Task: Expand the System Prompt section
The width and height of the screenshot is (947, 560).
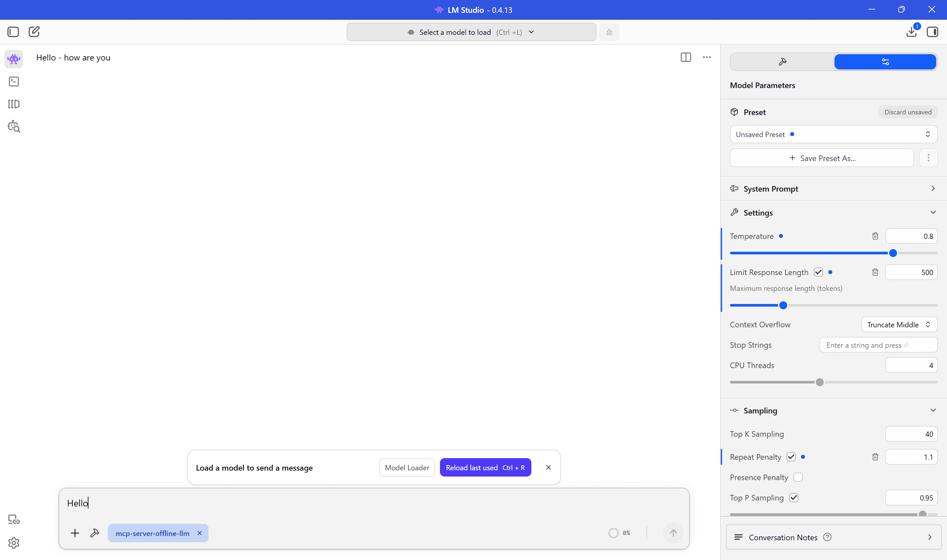Action: pos(833,189)
